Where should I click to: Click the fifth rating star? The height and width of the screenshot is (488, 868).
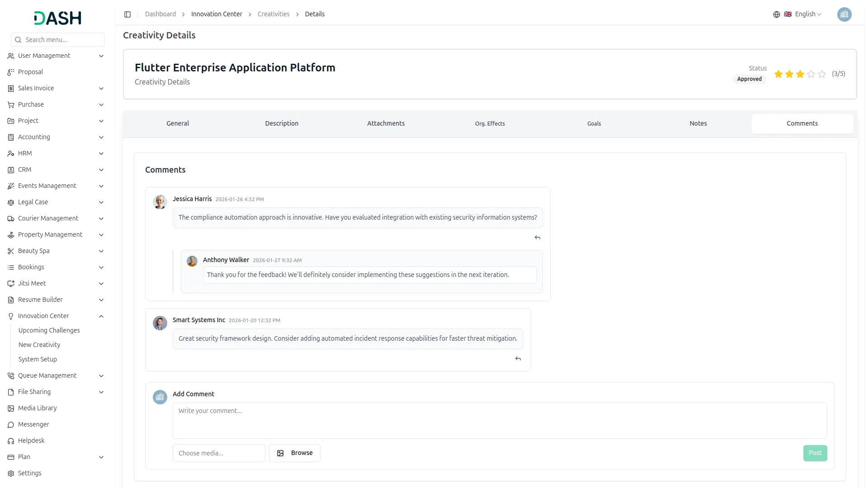tap(821, 74)
